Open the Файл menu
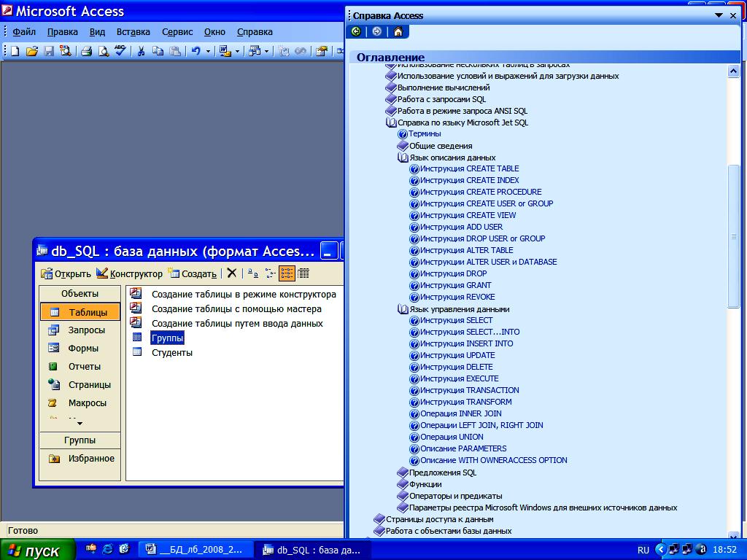 click(24, 32)
